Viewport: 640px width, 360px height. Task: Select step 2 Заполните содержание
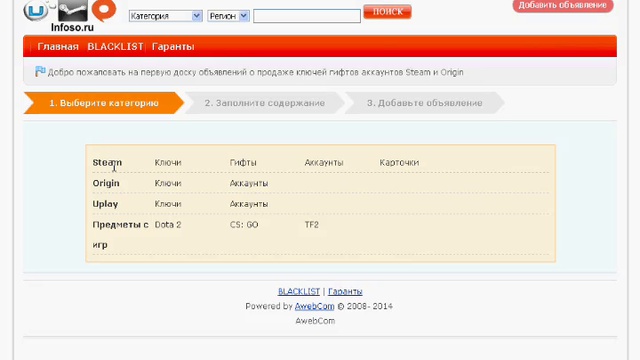tap(264, 103)
